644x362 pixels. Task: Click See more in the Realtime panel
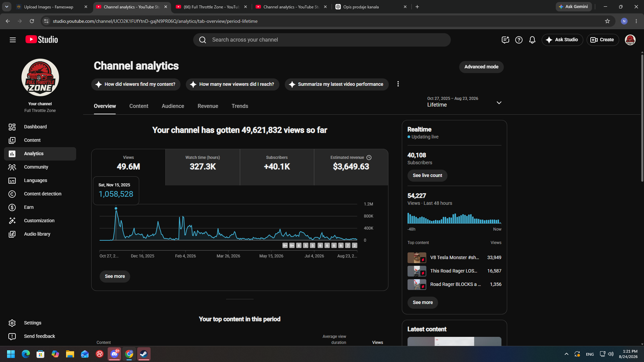(423, 303)
